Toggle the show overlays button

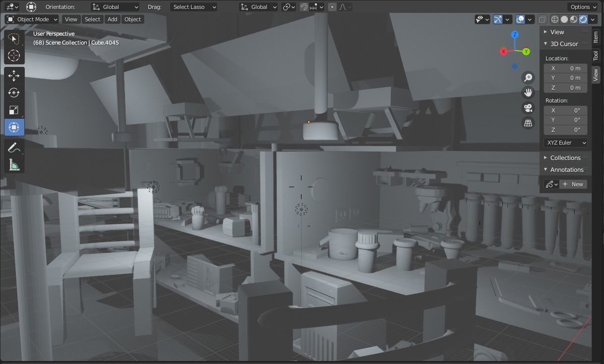[x=520, y=19]
